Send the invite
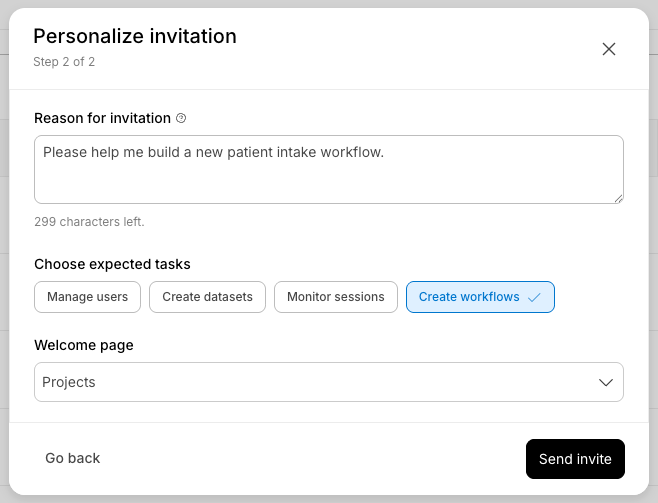Image resolution: width=658 pixels, height=503 pixels. pyautogui.click(x=575, y=459)
